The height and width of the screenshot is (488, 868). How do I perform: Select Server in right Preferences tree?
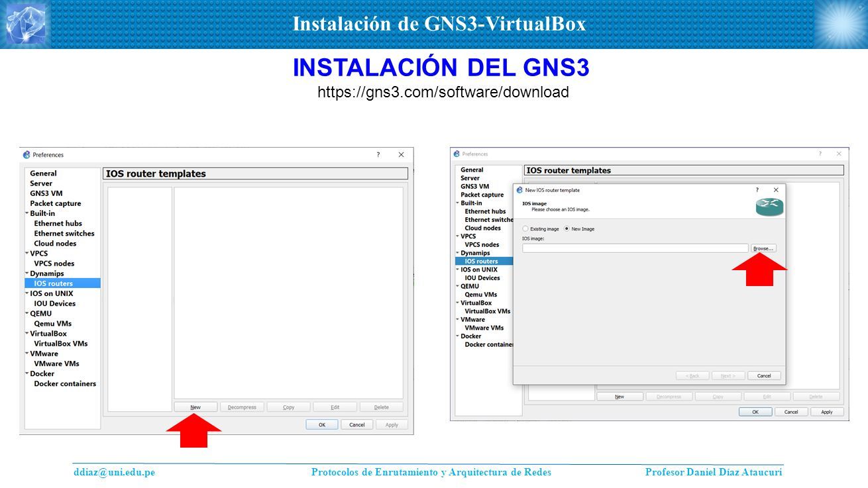tap(470, 178)
